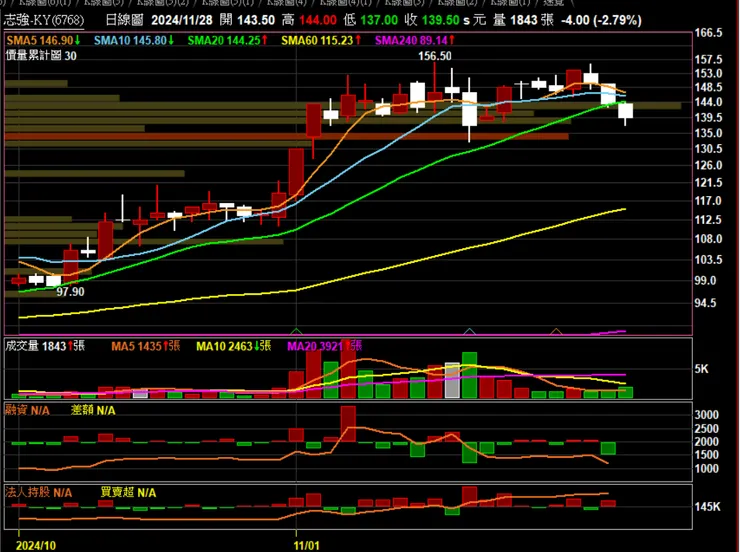Click the orange highlighted volume-by-price bar
Viewport: 740px width, 552px height.
(x=286, y=137)
